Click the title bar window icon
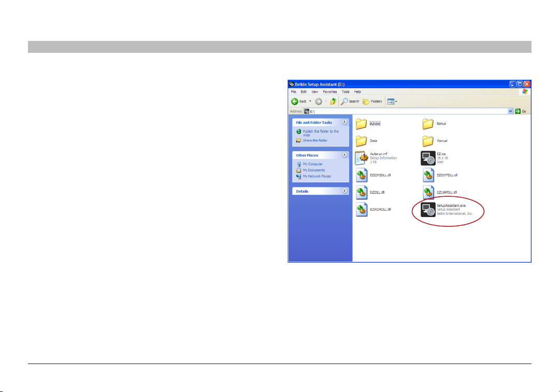This screenshot has height=392, width=560. (292, 84)
